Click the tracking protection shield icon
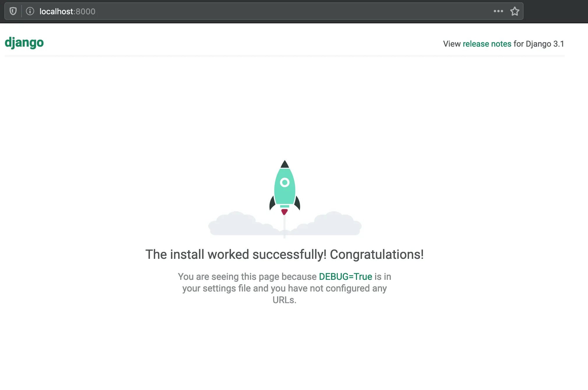The width and height of the screenshot is (588, 390). coord(13,11)
